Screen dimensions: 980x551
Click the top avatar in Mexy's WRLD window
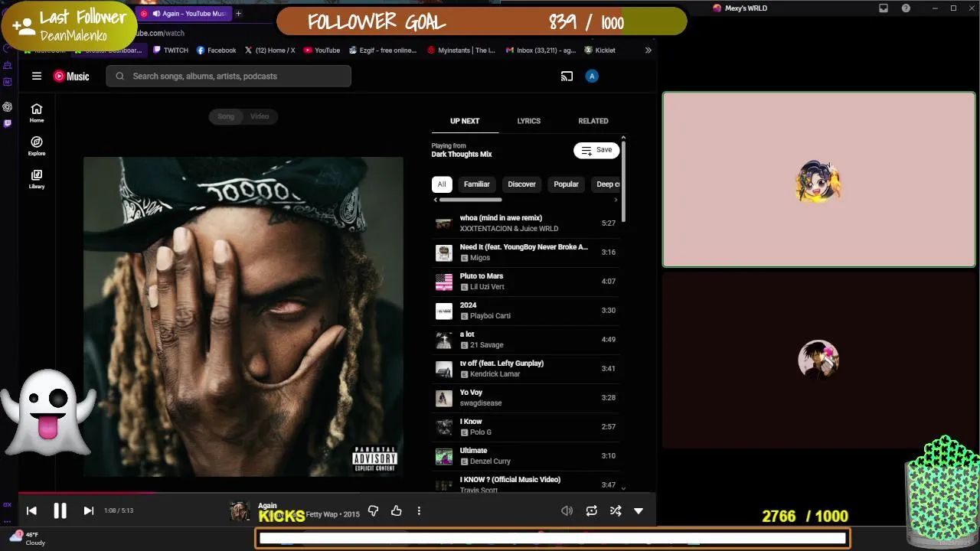click(818, 181)
